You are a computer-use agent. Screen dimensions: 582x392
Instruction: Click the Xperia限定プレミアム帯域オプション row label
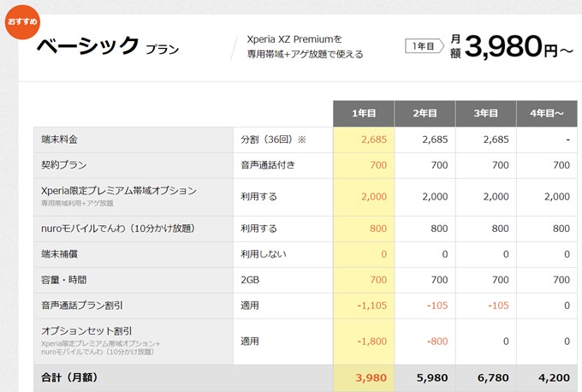pos(119,190)
